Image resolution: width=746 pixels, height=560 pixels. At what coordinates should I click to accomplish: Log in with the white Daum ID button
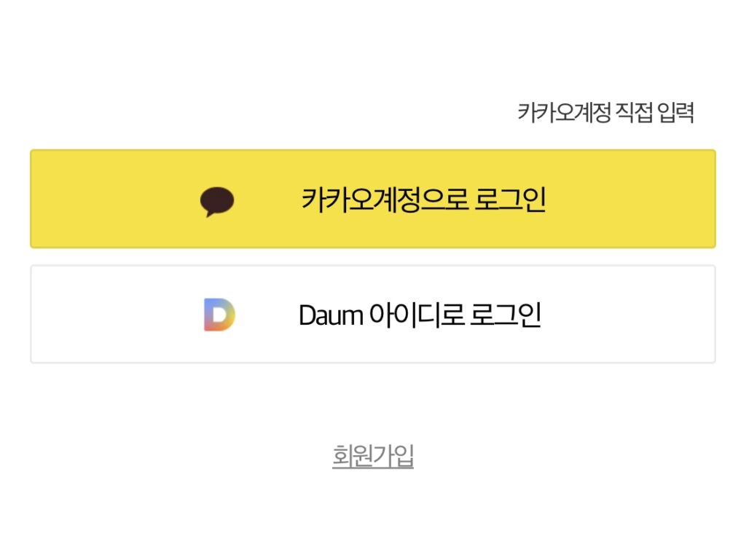(x=373, y=315)
